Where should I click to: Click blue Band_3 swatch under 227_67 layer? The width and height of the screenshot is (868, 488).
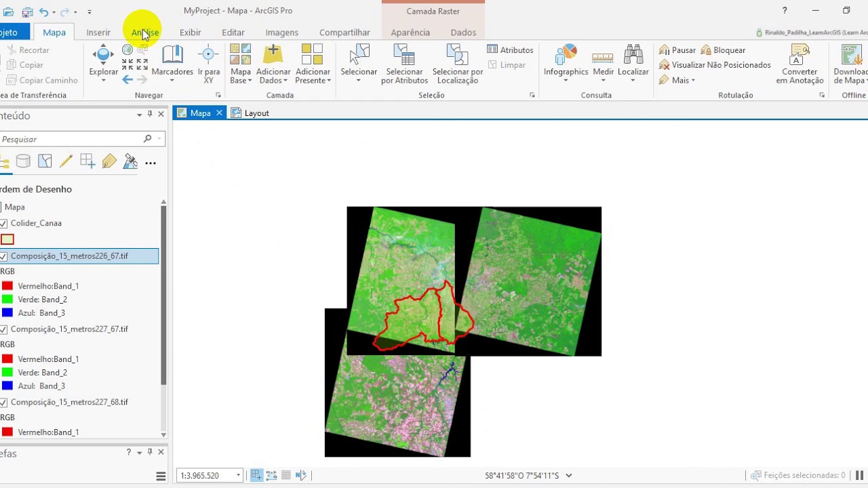(x=7, y=386)
